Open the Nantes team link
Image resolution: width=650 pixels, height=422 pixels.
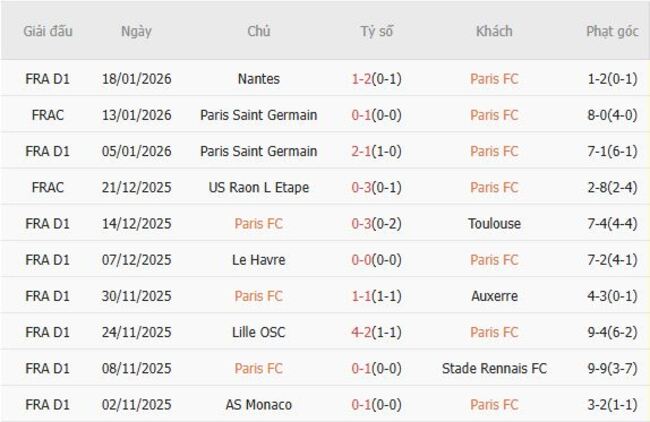(259, 79)
